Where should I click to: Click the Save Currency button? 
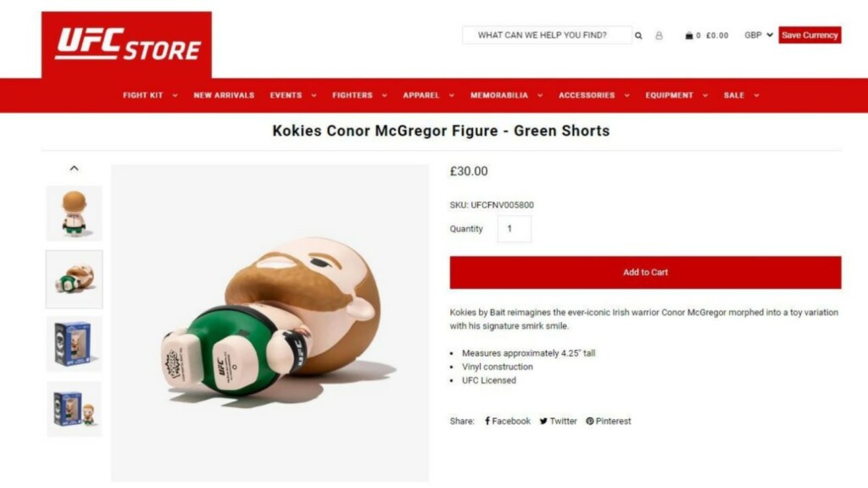[810, 35]
